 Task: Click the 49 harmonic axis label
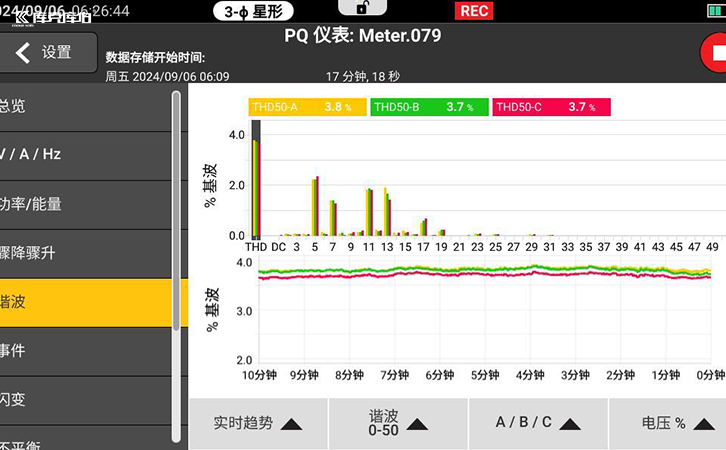point(712,247)
